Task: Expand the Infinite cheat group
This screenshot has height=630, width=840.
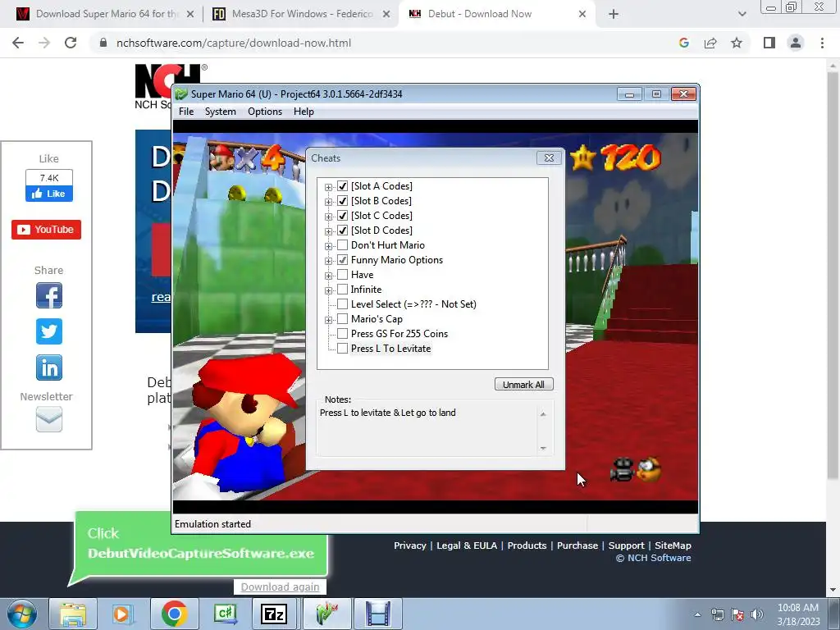Action: 328,290
